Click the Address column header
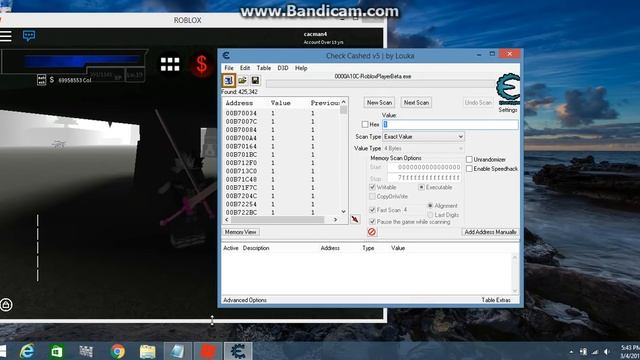This screenshot has width=640, height=360. pyautogui.click(x=239, y=103)
